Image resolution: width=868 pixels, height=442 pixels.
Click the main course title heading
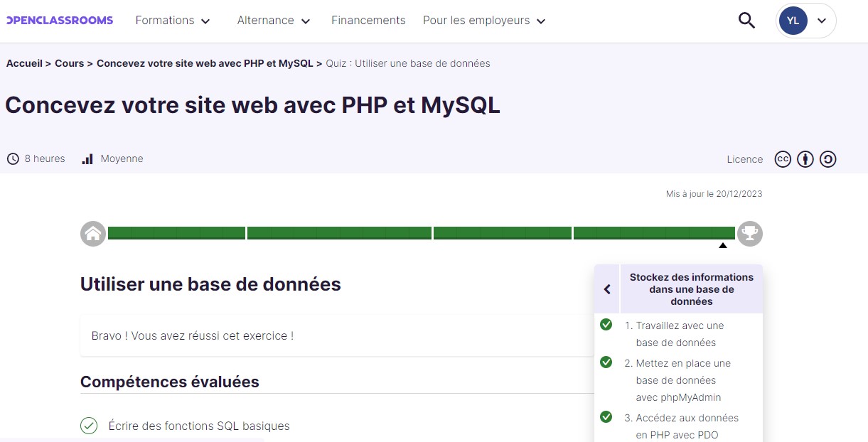[252, 105]
